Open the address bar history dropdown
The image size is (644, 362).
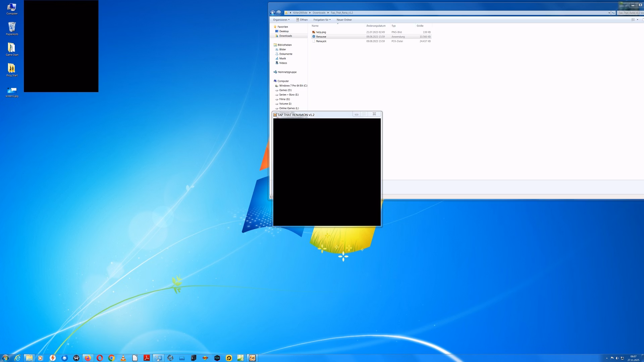(x=609, y=13)
